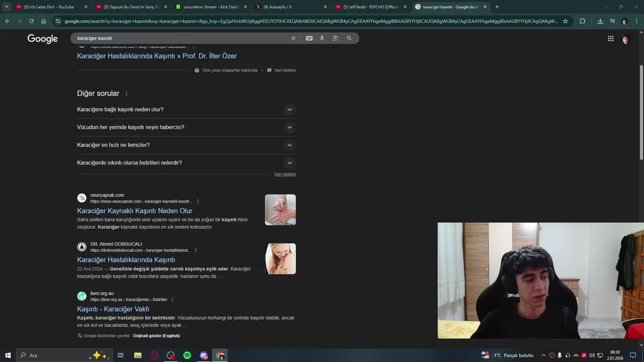
Task: Open the Google account avatar
Action: point(625,39)
